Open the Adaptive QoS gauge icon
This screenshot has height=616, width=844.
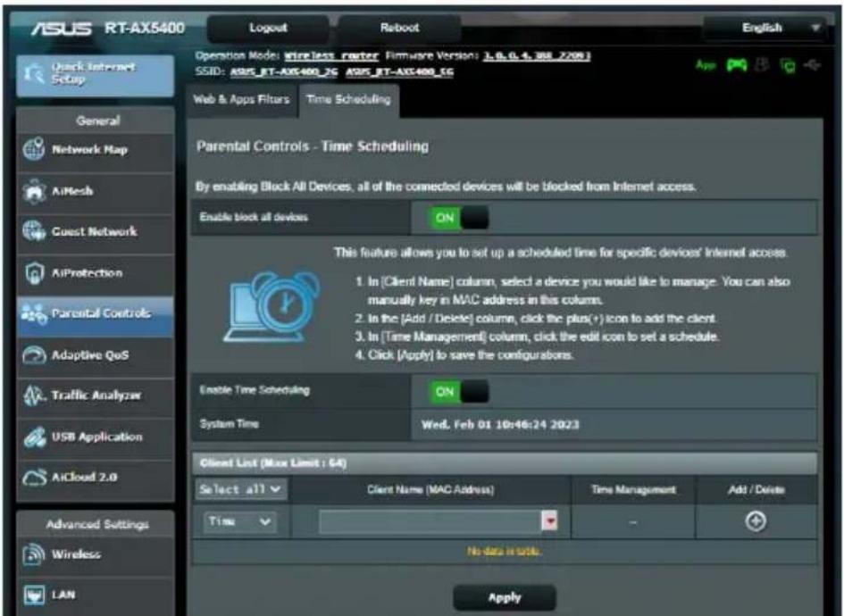tap(34, 355)
